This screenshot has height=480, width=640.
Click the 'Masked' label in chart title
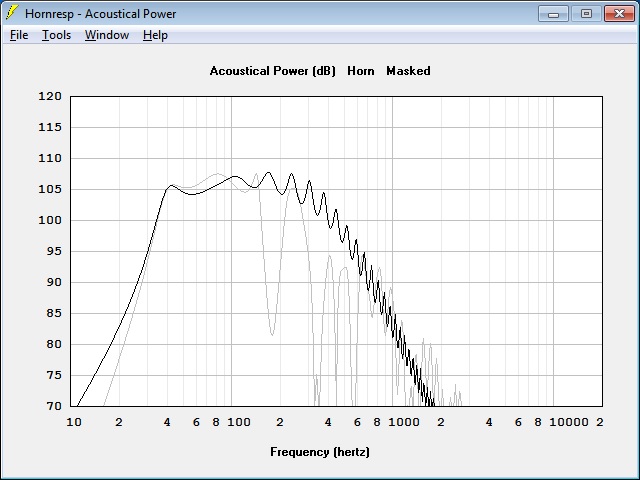pos(408,71)
